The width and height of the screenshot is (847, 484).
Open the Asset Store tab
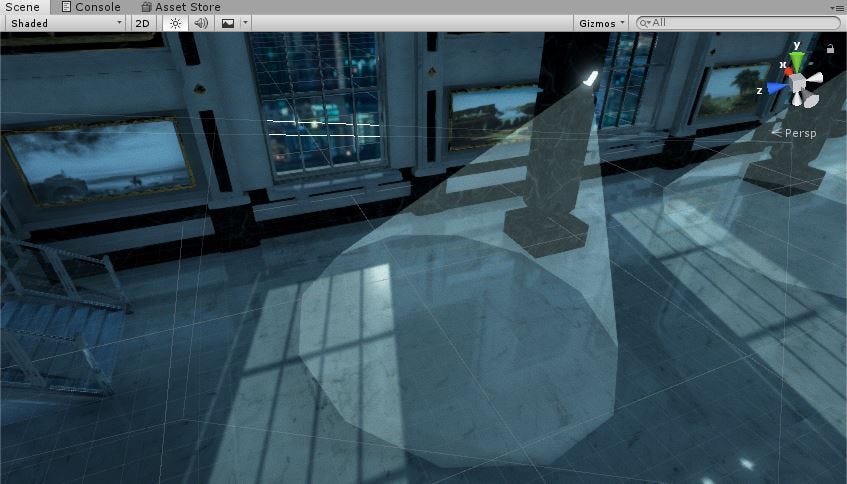[x=182, y=7]
